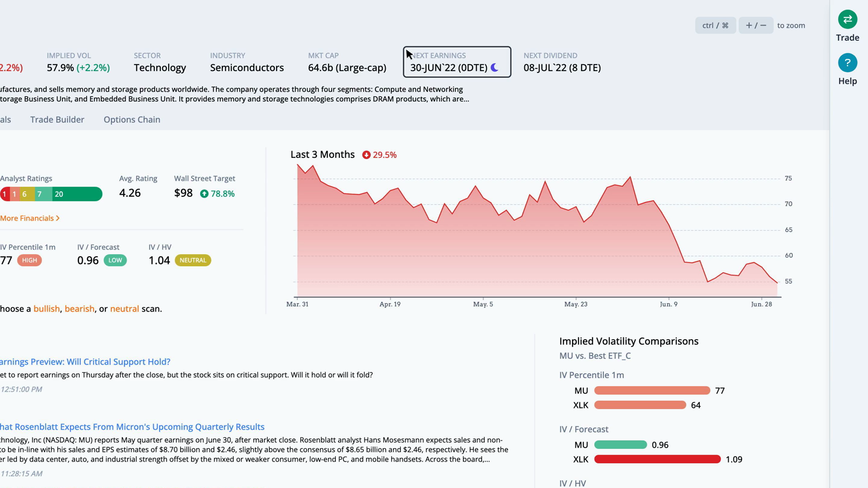Screen dimensions: 868x488
Task: Click the HIGH badge for IV Percentile
Action: point(30,260)
